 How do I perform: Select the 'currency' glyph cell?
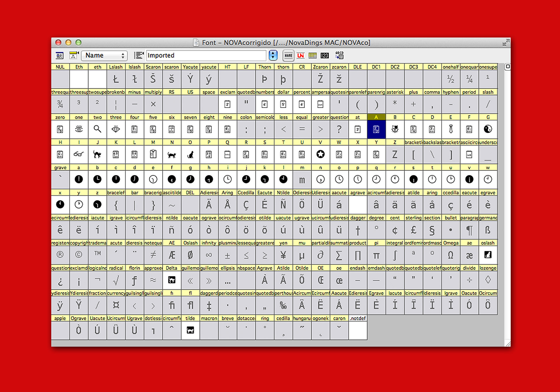116,305
